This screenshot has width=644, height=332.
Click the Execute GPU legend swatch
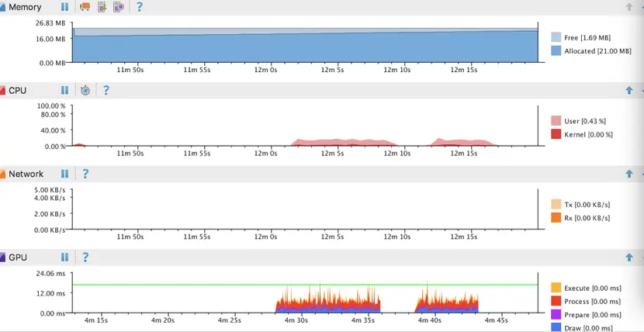(x=556, y=288)
